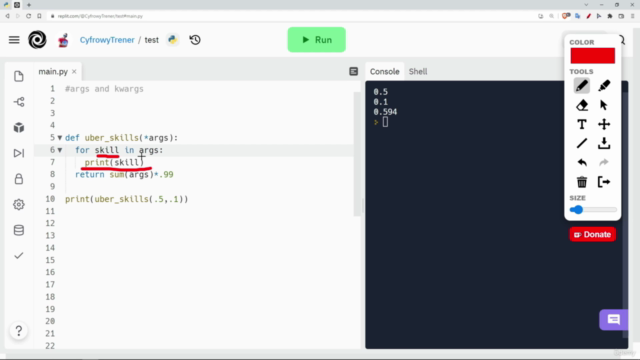Select the move cross-arrows tool
Screen dimensions: 640x360
[x=604, y=124]
